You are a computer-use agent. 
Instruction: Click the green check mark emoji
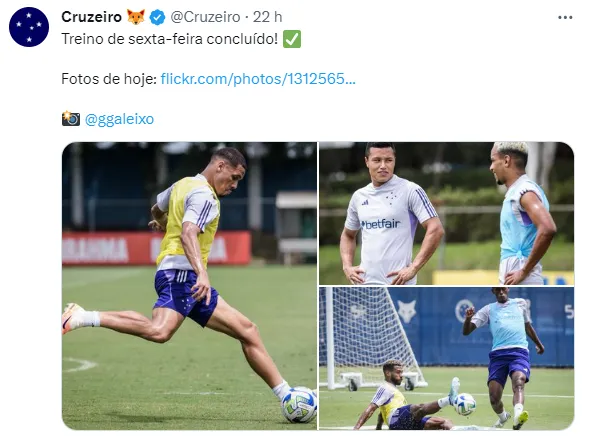tap(292, 39)
